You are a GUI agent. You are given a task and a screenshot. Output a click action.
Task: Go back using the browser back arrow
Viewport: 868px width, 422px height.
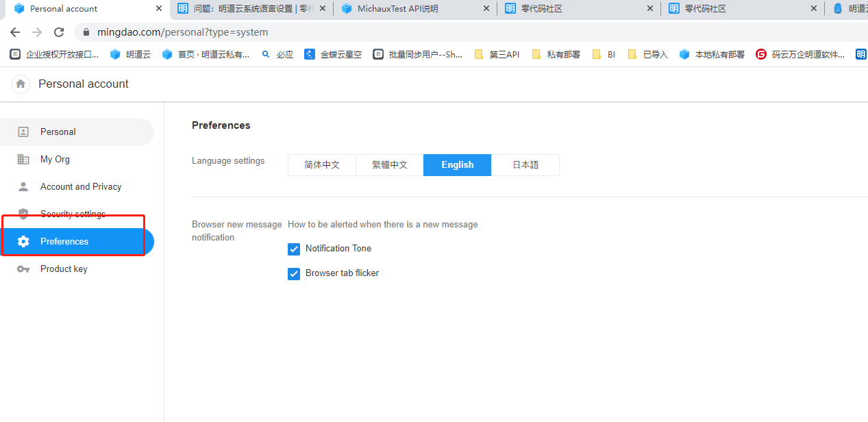pos(15,32)
